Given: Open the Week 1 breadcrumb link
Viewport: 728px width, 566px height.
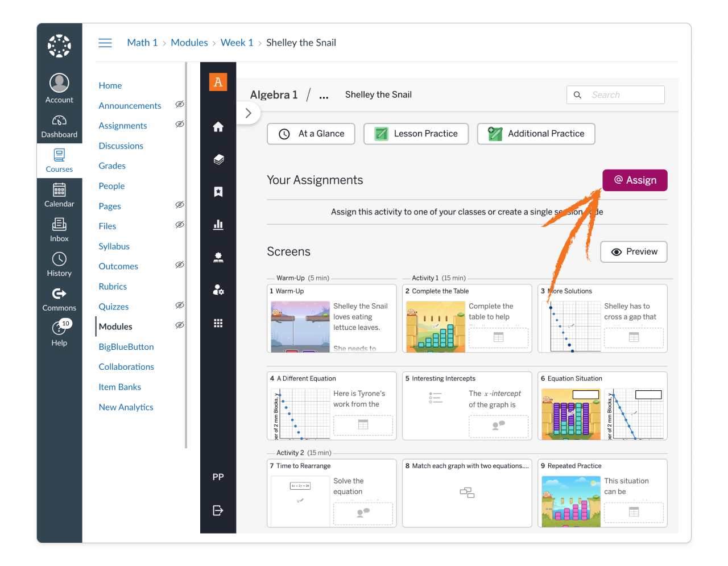Looking at the screenshot, I should pos(237,42).
